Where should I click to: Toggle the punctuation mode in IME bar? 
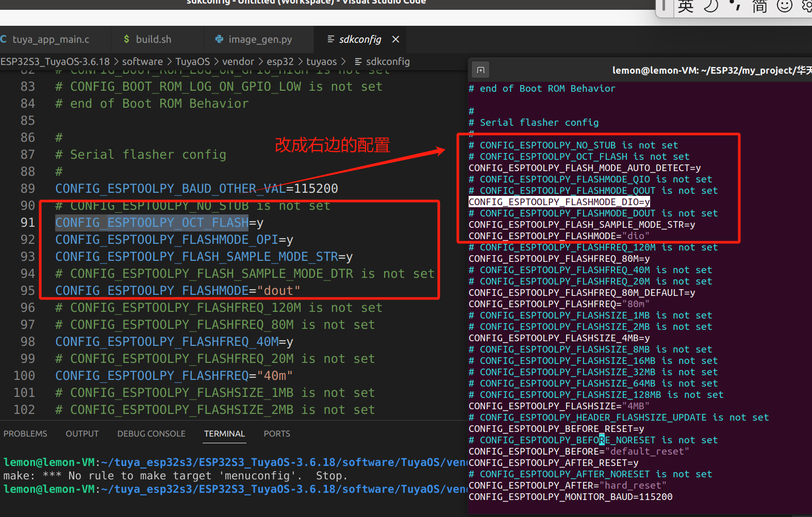(x=735, y=6)
